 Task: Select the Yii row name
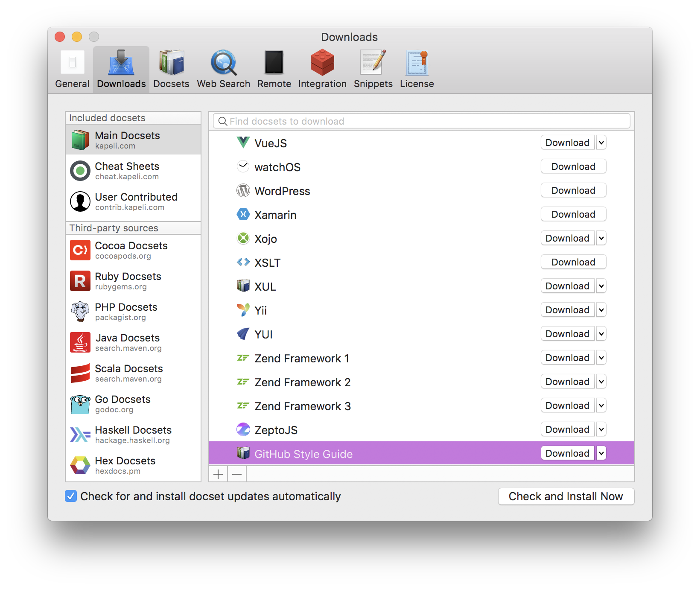tap(260, 311)
